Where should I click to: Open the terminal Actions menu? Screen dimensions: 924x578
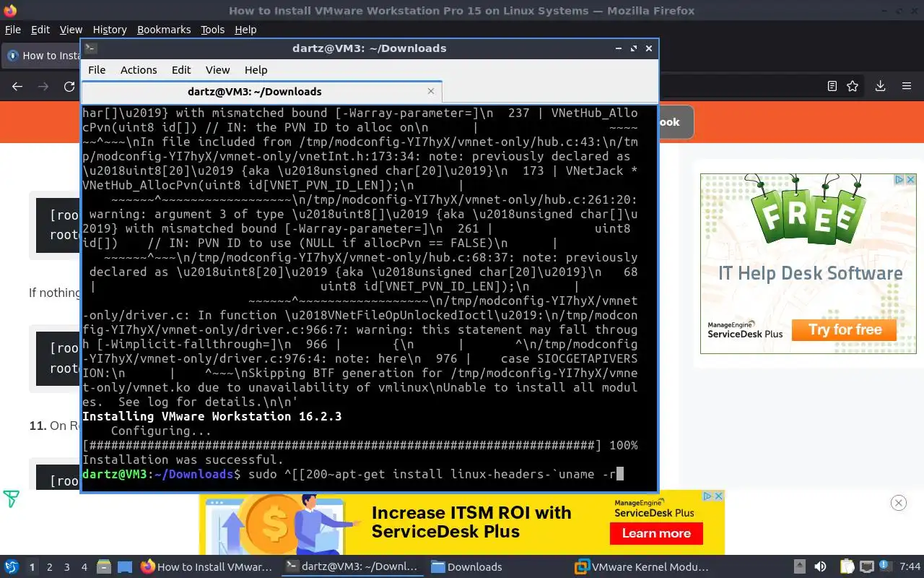coord(139,69)
